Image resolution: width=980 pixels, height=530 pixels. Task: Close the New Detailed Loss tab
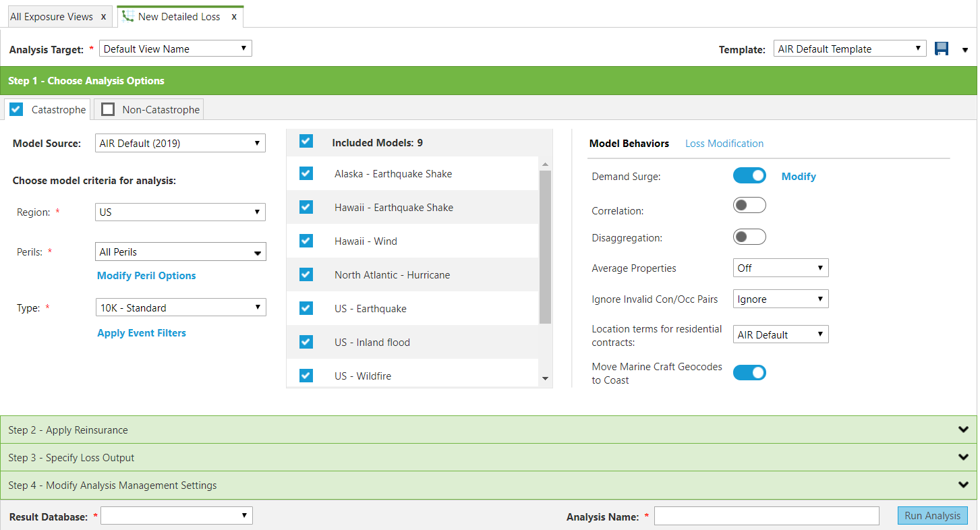(x=234, y=17)
